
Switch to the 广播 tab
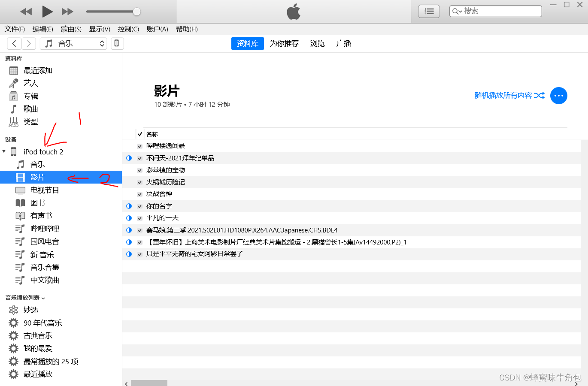[x=344, y=43]
